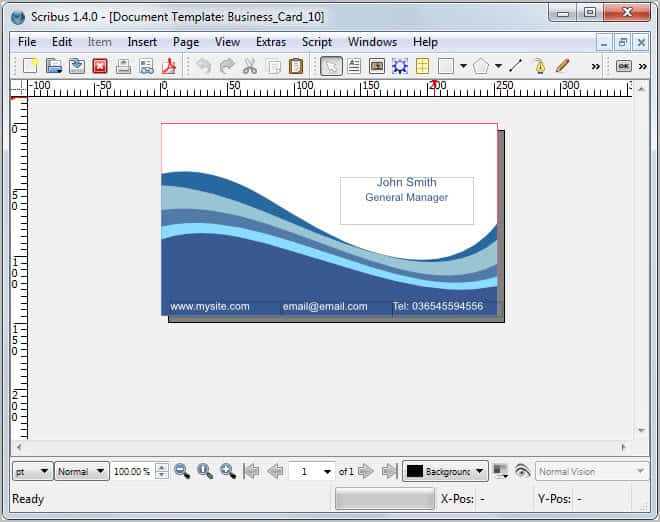Undo the last action

pos(204,66)
